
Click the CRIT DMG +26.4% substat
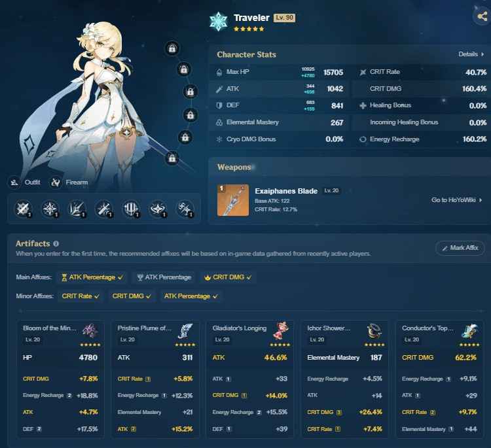tap(344, 412)
